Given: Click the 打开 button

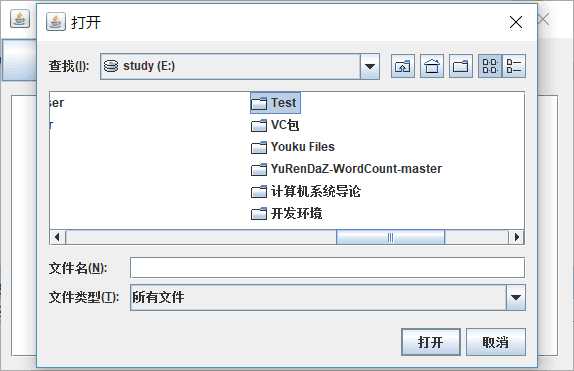Looking at the screenshot, I should click(431, 342).
